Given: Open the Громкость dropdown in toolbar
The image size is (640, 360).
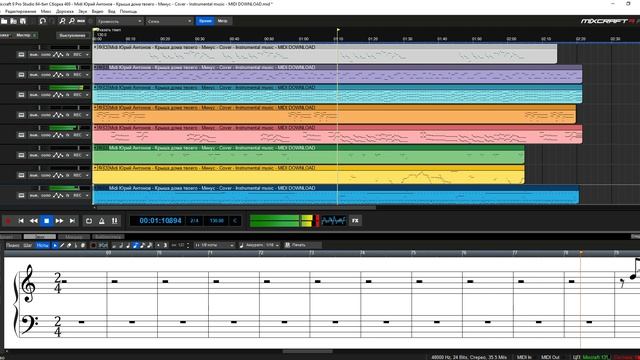Looking at the screenshot, I should pos(119,21).
